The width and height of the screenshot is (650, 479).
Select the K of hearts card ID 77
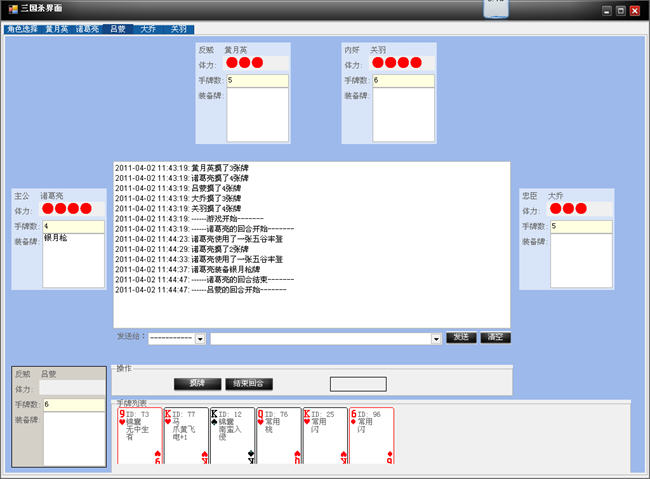point(186,435)
